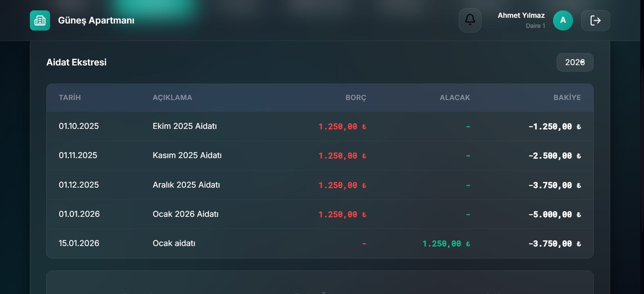Click the Güneş Apartmanı title link
The width and height of the screenshot is (644, 294).
coord(96,20)
